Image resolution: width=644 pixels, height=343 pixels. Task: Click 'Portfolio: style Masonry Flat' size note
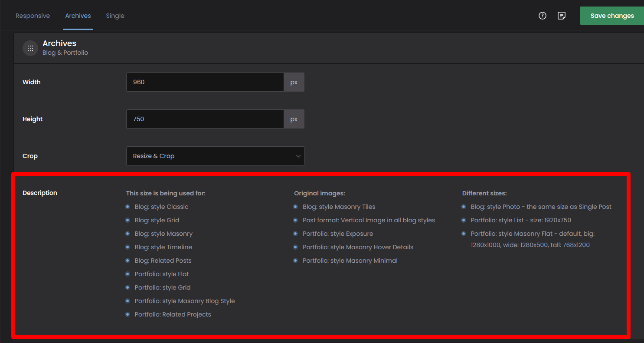coord(533,239)
